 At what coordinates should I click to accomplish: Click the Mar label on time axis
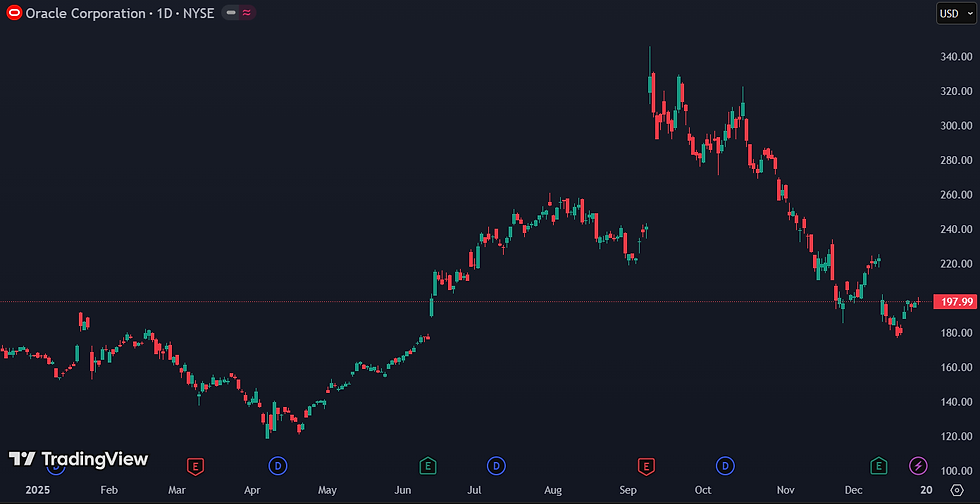pyautogui.click(x=177, y=490)
